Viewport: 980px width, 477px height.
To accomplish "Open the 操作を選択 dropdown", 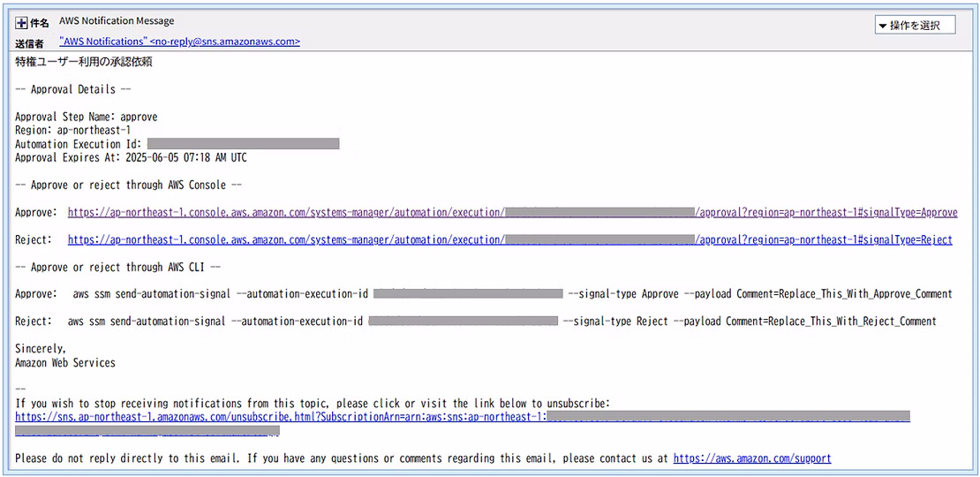I will point(915,25).
